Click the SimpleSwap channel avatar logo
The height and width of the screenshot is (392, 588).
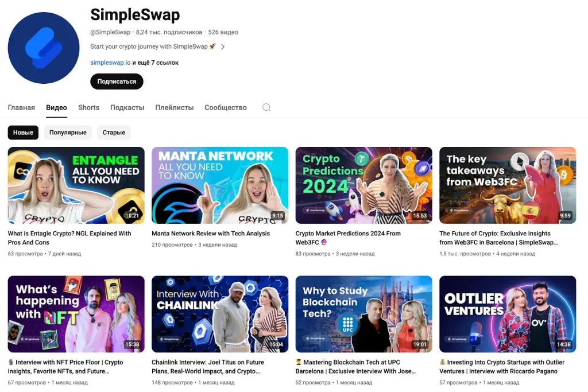pos(44,48)
